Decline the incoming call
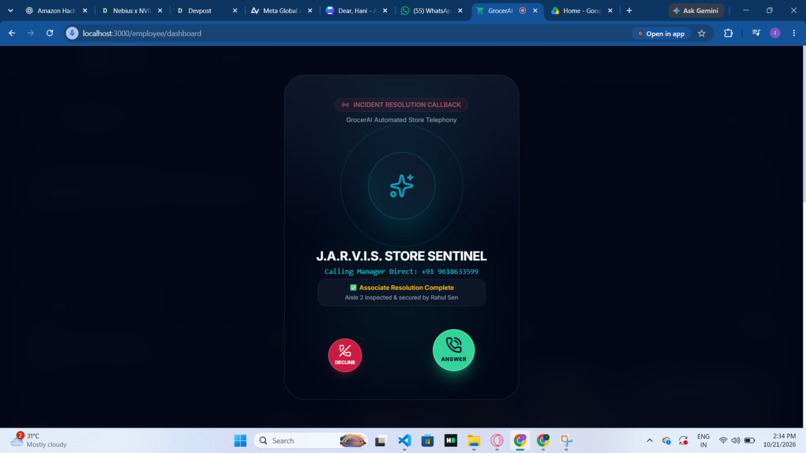This screenshot has height=453, width=806. (345, 355)
